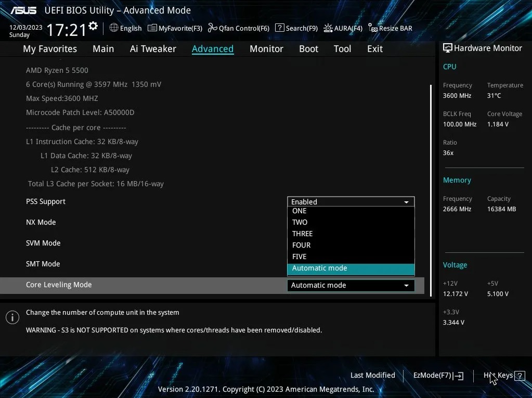
Task: Click the +3.3V reading 3.344 V
Action: [x=453, y=323]
